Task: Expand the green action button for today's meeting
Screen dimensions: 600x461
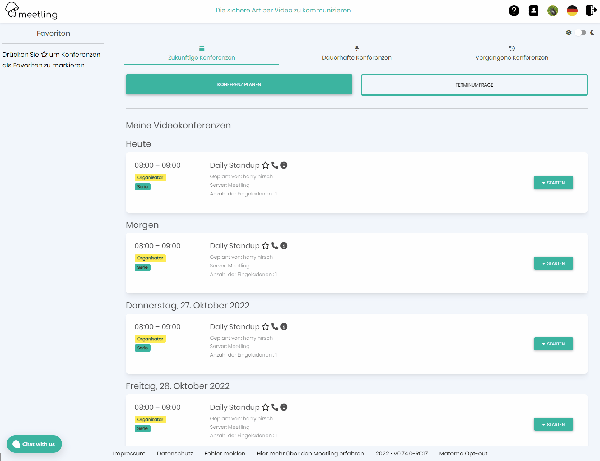Action: pyautogui.click(x=553, y=183)
